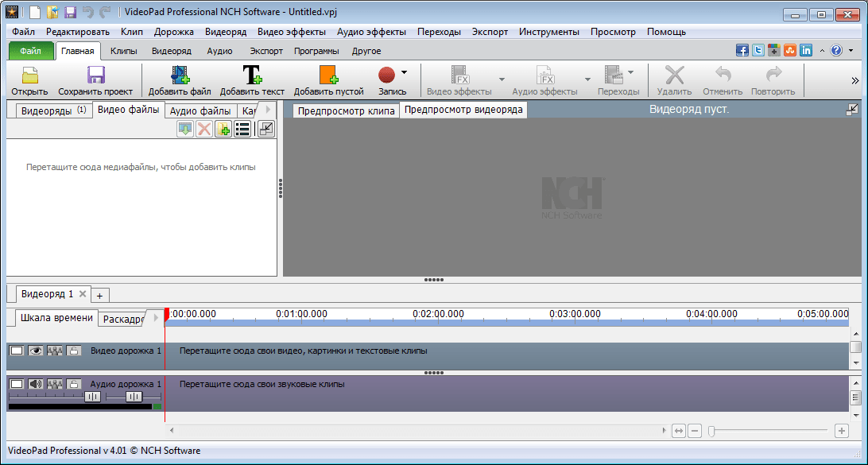The image size is (868, 465).
Task: Click Добавить текст toolbar icon
Action: pos(252,75)
